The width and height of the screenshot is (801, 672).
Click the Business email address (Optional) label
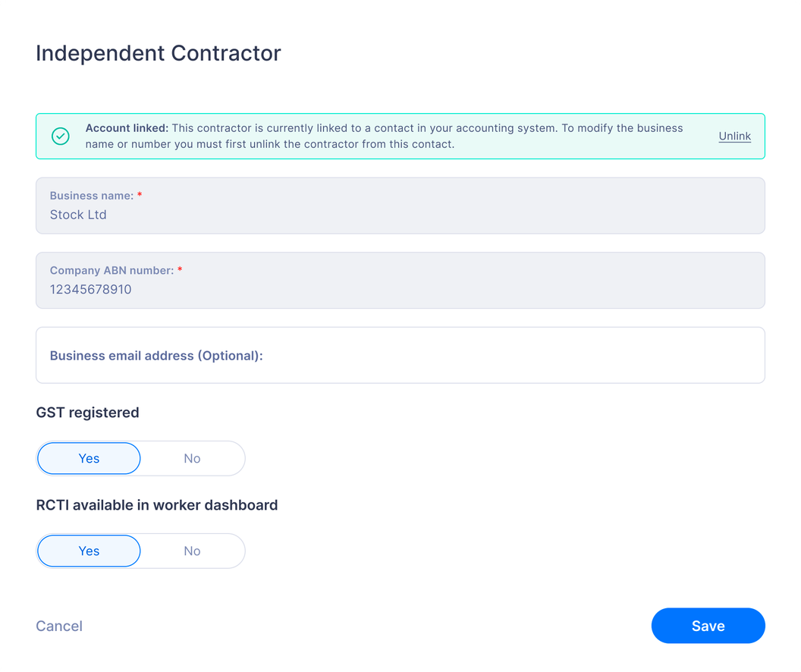click(156, 356)
